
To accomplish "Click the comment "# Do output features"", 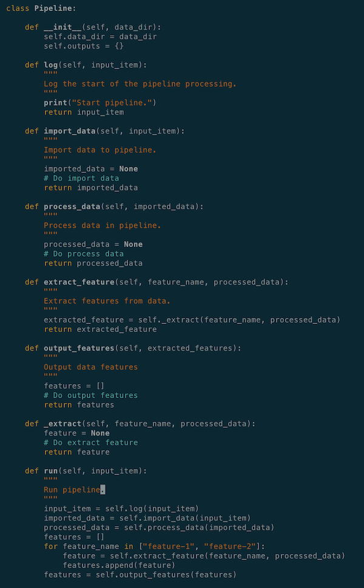I will [x=91, y=395].
